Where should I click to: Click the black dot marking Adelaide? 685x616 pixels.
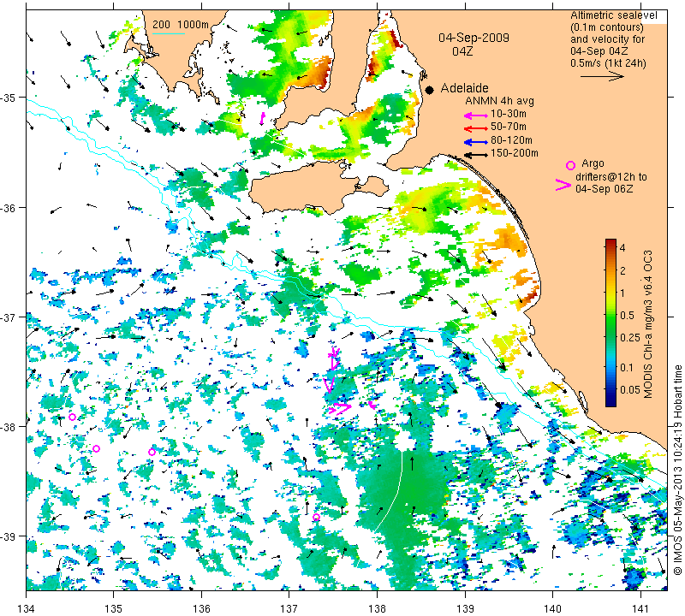(430, 90)
